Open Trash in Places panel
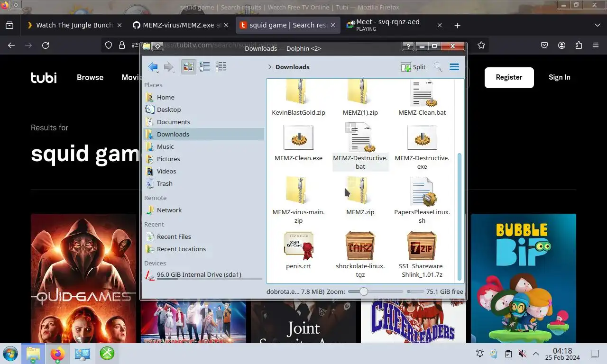 pos(204,183)
